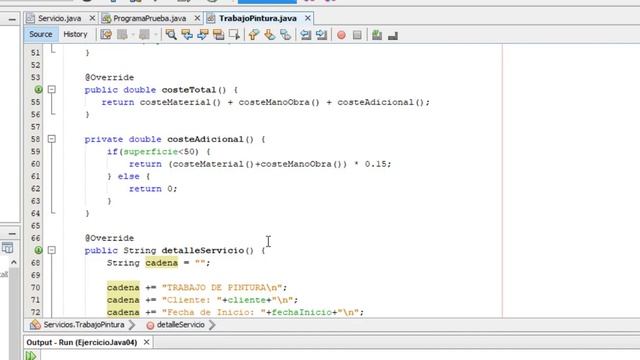Click detalleServicio breadcrumb
640x360 pixels.
tap(180, 325)
